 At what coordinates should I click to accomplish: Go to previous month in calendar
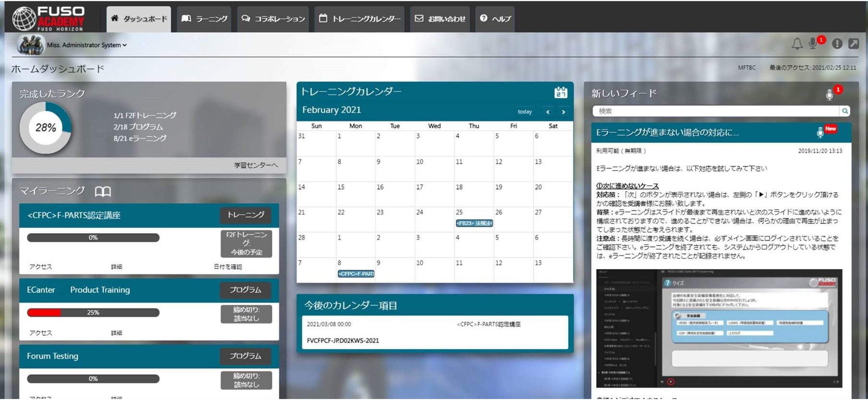tap(548, 112)
